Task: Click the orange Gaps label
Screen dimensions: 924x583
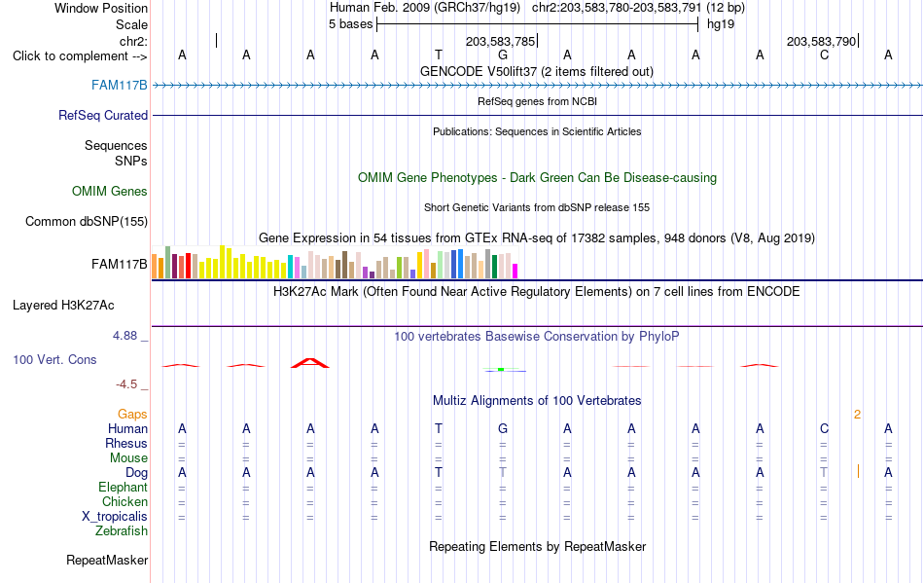Action: pyautogui.click(x=132, y=414)
